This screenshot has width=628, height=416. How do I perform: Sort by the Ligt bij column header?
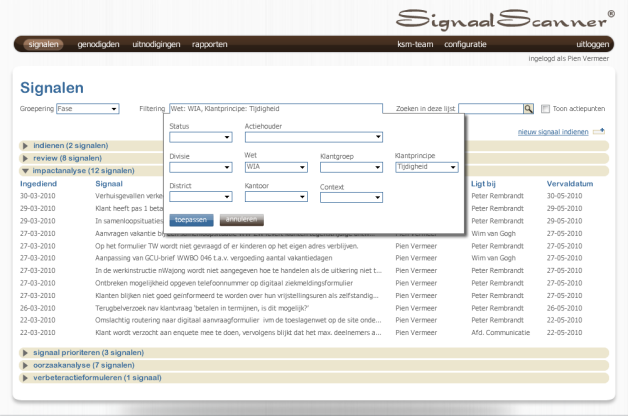(483, 184)
